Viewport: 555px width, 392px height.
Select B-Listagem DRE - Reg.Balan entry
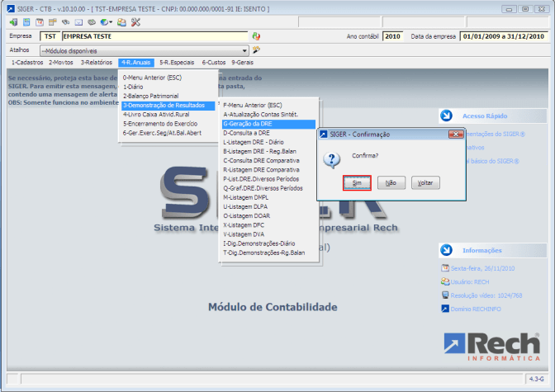coord(268,151)
